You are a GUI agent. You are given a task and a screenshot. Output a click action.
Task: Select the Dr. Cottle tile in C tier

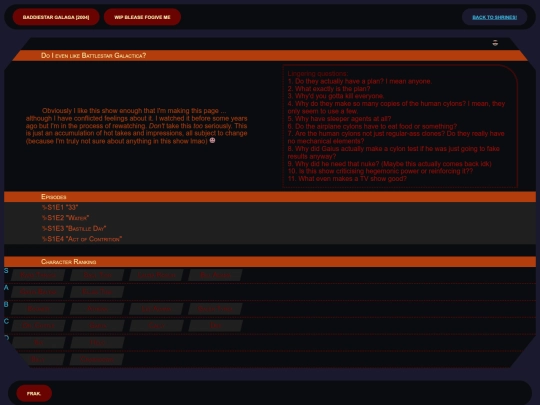[x=38, y=325]
